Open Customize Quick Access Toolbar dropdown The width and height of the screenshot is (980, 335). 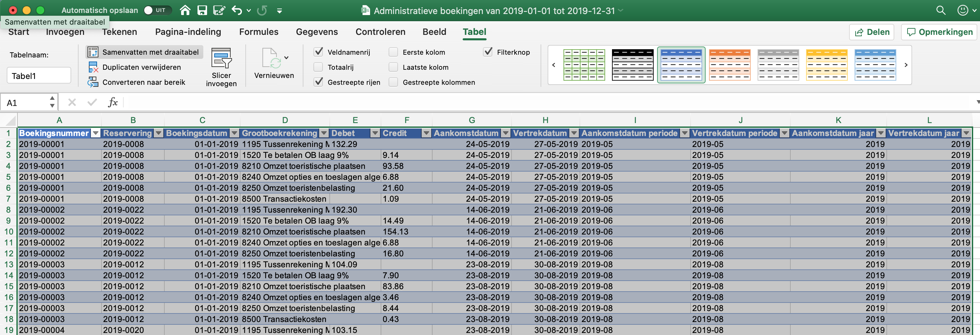pos(279,11)
